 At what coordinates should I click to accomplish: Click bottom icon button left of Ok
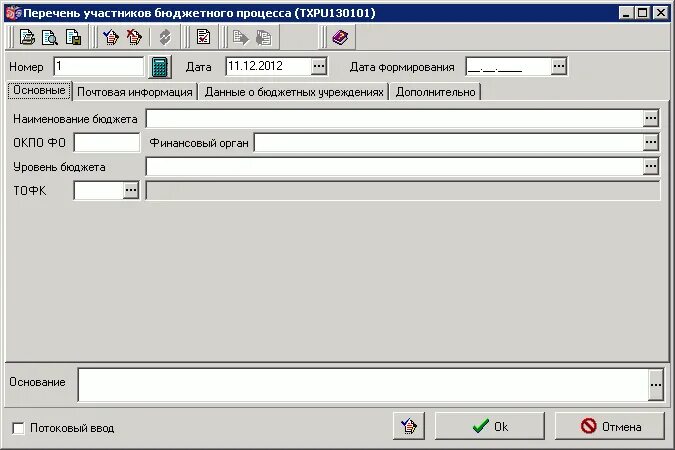click(x=409, y=426)
